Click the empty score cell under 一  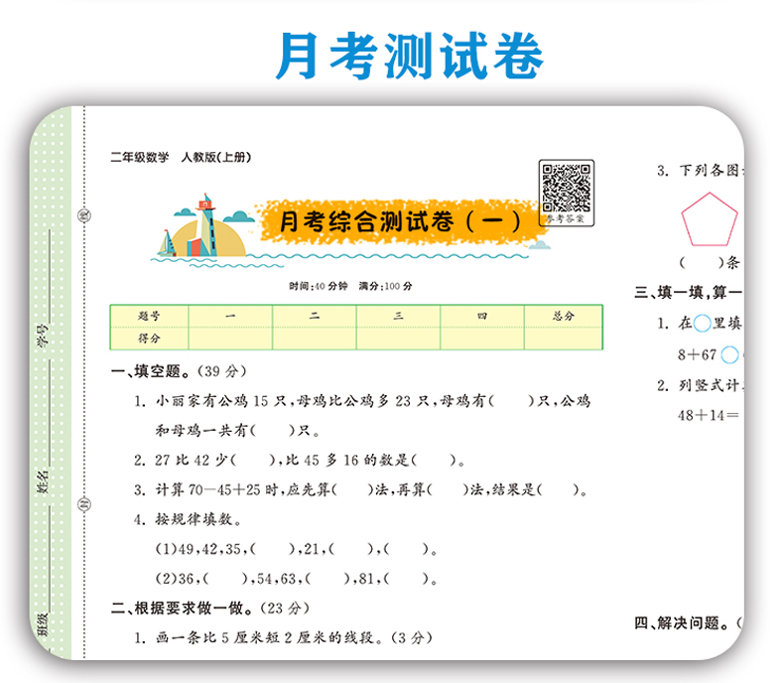point(230,339)
